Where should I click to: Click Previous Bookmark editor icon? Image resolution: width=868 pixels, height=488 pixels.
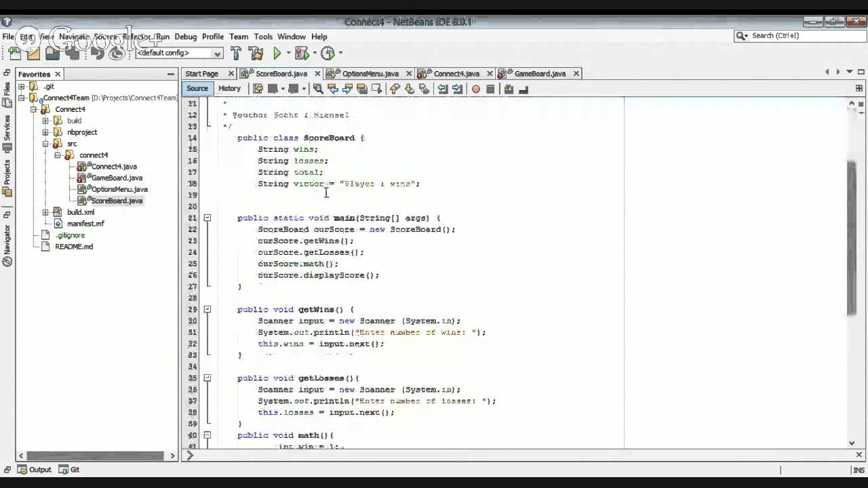tap(395, 89)
